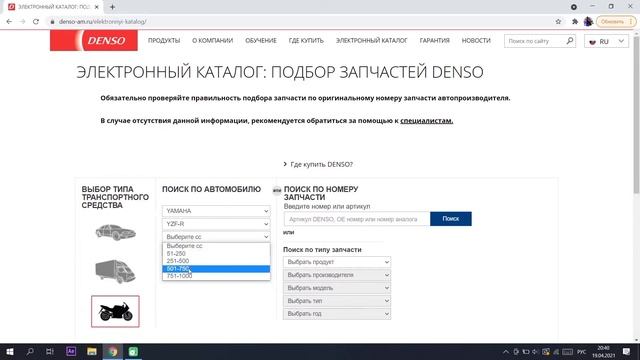
Task: Open the ОБУЧЕНИЕ menu
Action: [261, 40]
